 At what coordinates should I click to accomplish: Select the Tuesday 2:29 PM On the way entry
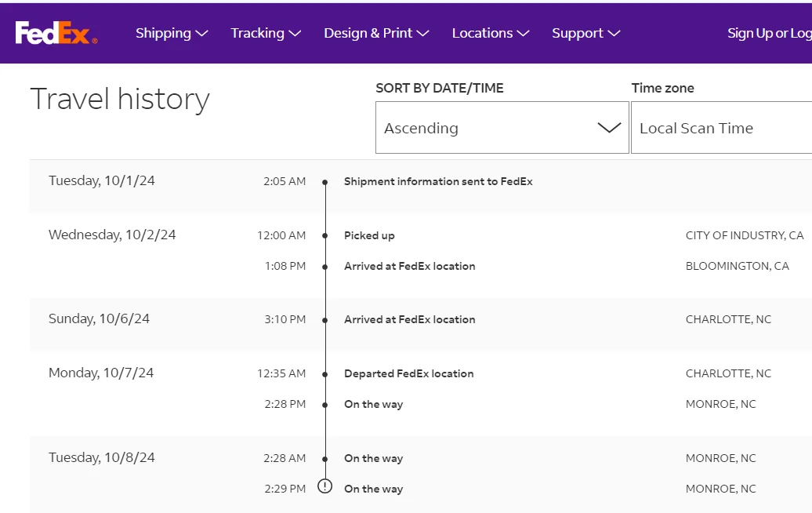[373, 489]
